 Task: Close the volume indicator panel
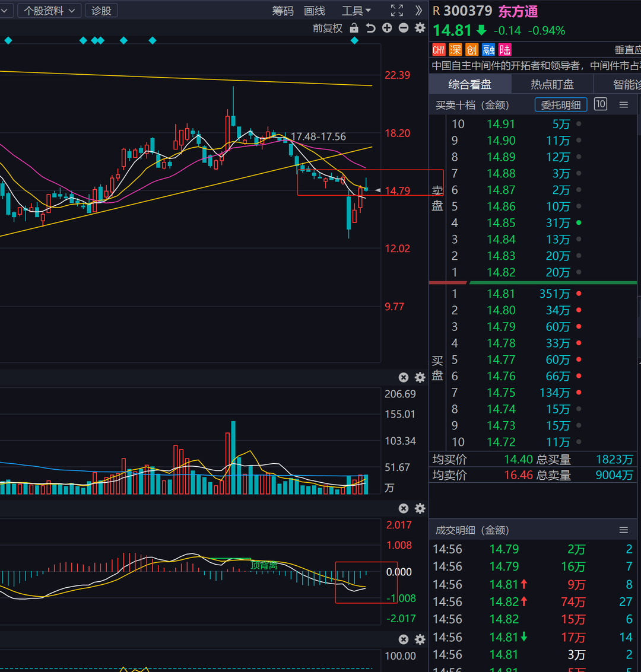click(x=404, y=378)
